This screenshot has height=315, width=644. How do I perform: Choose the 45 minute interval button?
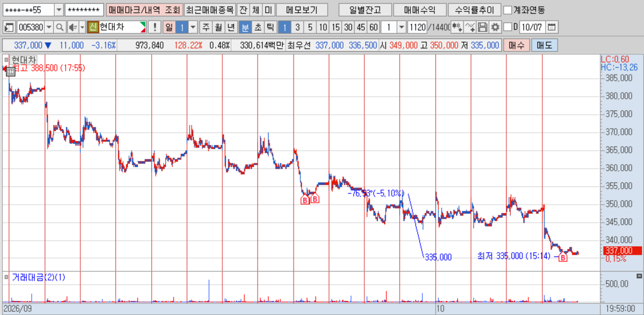(361, 27)
